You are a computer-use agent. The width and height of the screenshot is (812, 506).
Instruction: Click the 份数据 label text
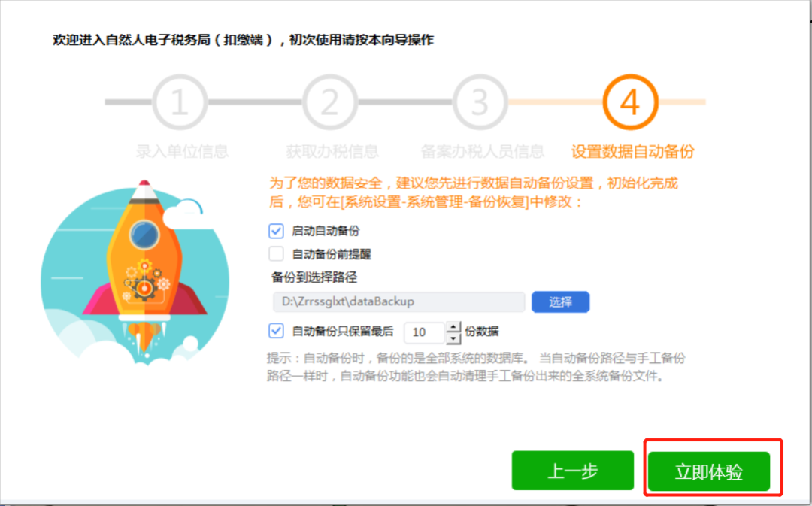point(482,331)
